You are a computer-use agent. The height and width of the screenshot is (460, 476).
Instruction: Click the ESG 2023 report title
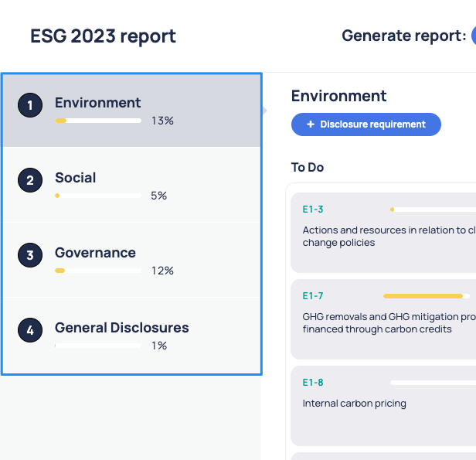tap(103, 36)
